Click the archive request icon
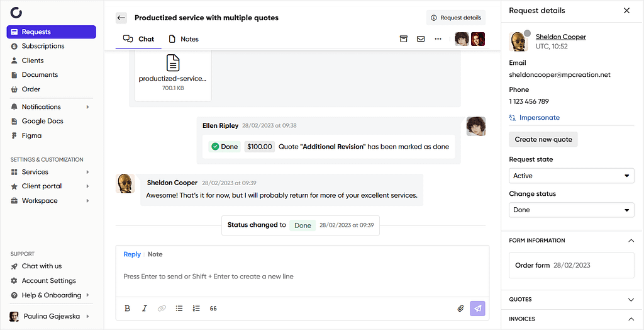644x330 pixels. (x=404, y=38)
